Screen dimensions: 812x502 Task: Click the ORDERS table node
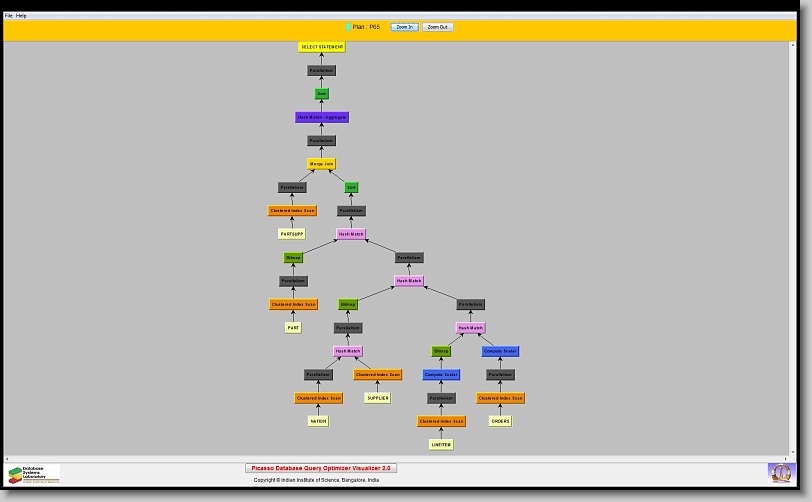coord(500,421)
